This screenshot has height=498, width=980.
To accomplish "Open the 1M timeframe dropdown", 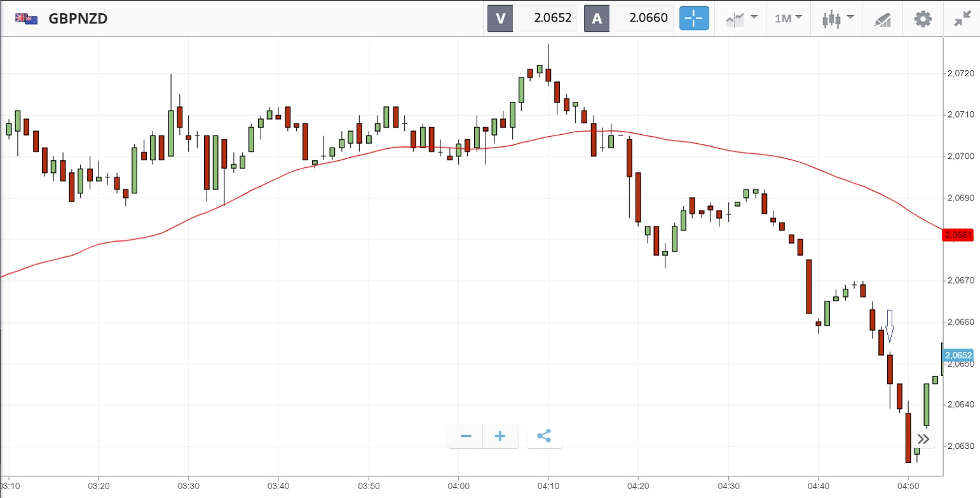I will pos(788,18).
